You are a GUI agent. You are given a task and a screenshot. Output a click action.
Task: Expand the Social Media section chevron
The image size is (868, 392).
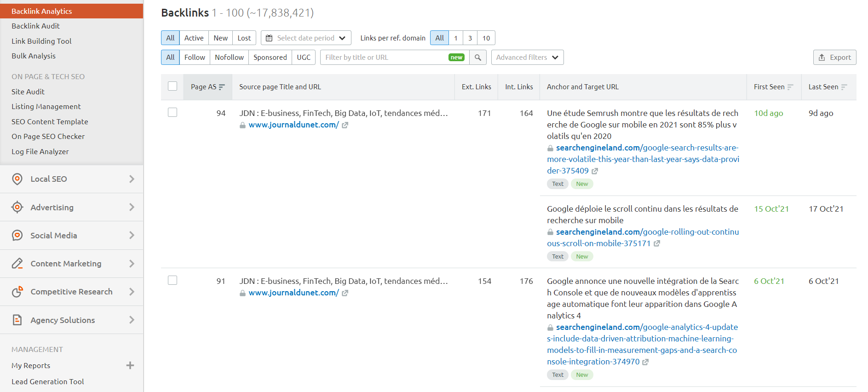(132, 236)
